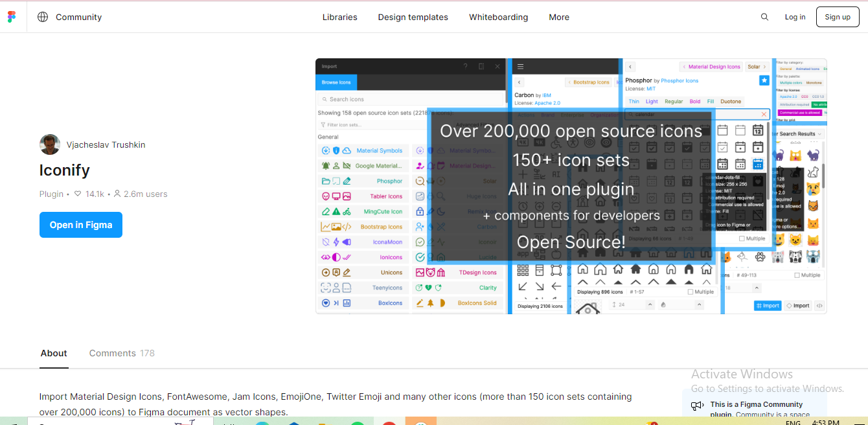Select the Tabler Icons set row
Image resolution: width=868 pixels, height=425 pixels.
tap(362, 196)
